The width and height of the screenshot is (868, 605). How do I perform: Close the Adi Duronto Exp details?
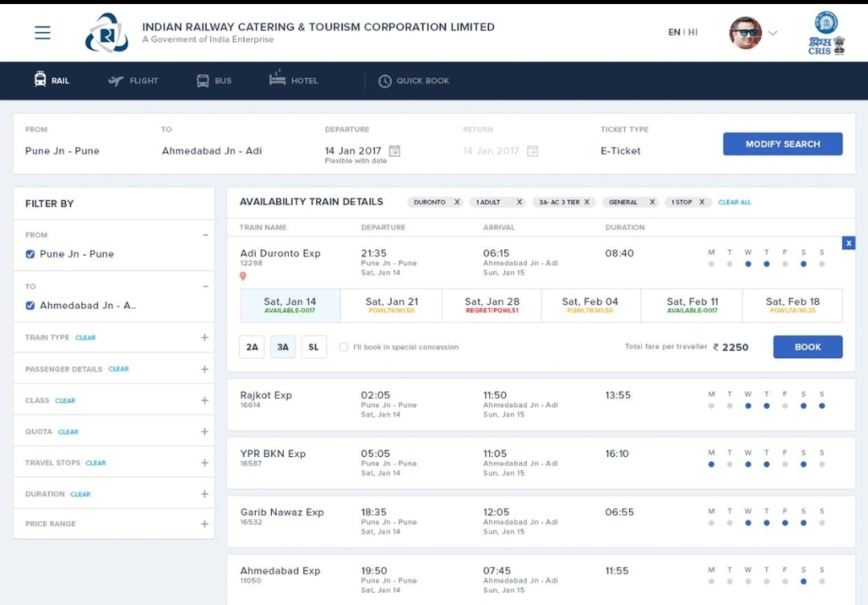click(849, 243)
